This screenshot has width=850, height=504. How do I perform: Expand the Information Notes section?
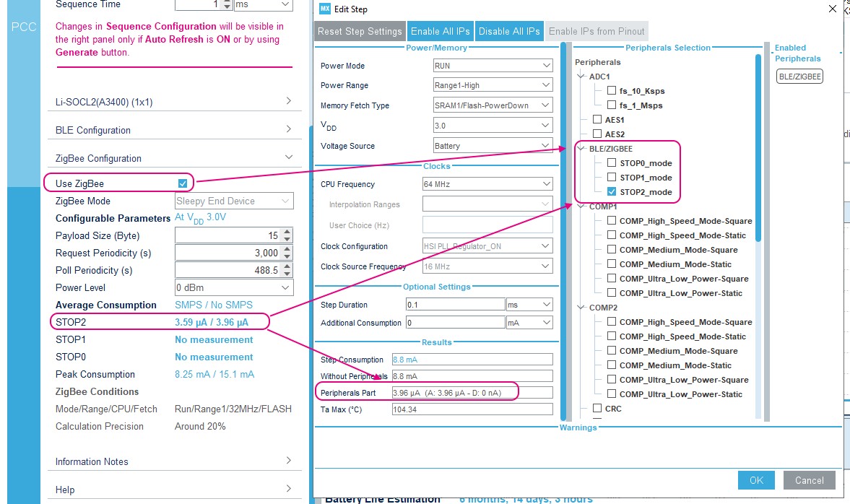click(x=175, y=461)
